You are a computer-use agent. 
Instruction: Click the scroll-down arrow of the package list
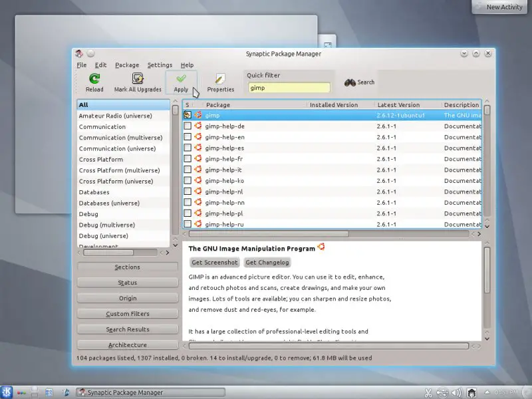tap(487, 226)
